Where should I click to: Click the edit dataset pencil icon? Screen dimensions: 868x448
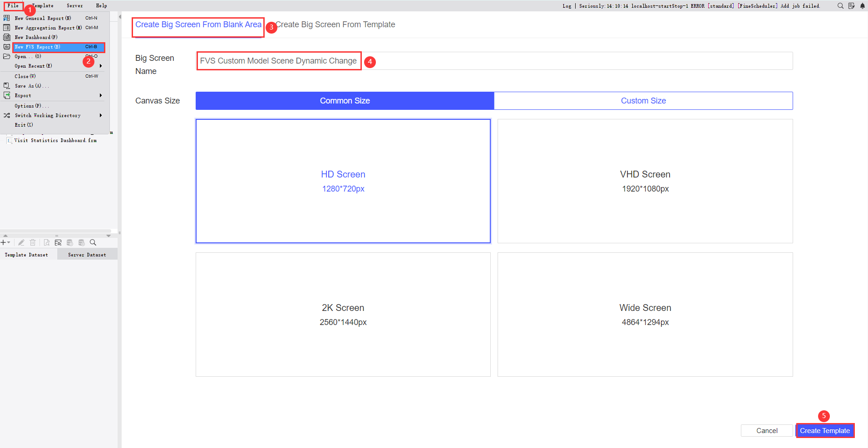pyautogui.click(x=21, y=242)
